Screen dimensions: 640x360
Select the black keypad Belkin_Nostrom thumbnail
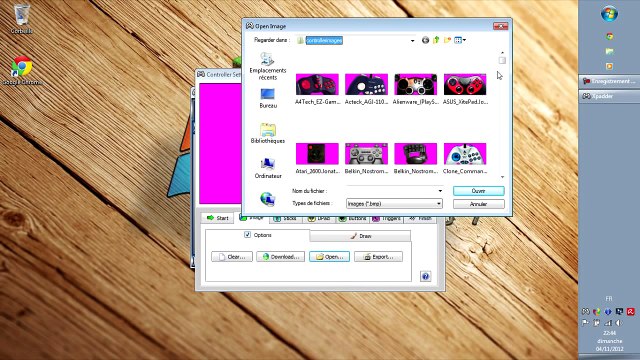click(416, 153)
